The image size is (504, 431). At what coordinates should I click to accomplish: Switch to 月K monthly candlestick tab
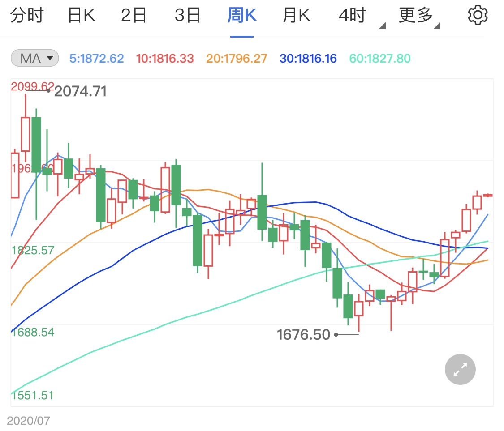(x=297, y=15)
